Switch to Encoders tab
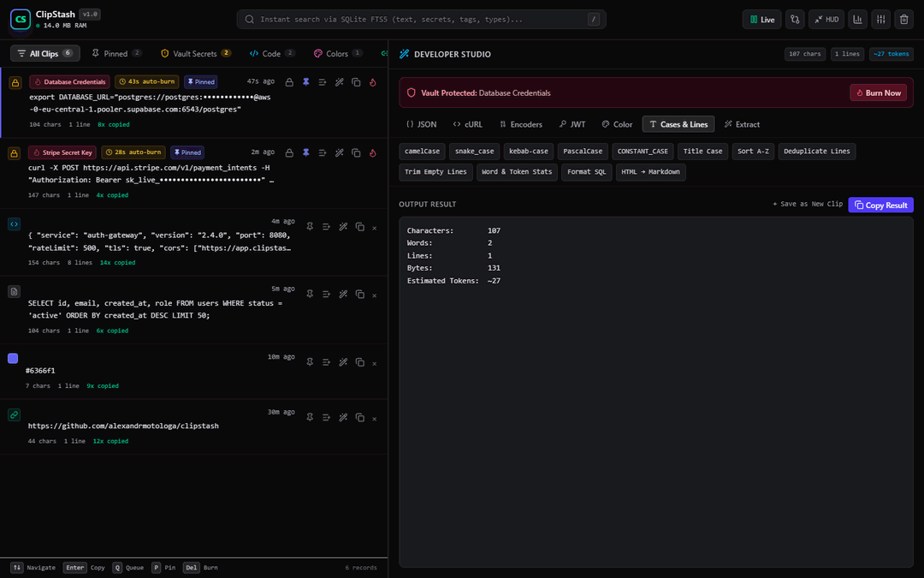 pyautogui.click(x=520, y=124)
